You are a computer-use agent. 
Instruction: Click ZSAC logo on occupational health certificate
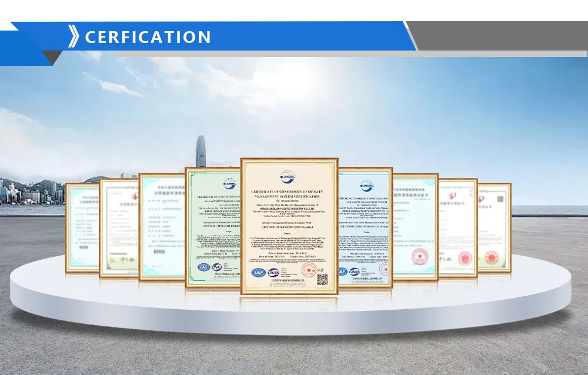pos(366,185)
